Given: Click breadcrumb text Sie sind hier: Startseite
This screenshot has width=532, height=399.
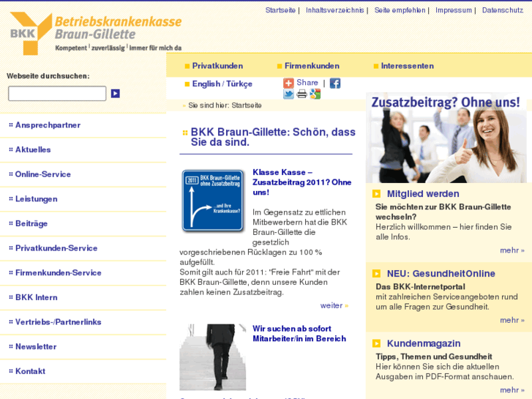Looking at the screenshot, I should tap(225, 105).
